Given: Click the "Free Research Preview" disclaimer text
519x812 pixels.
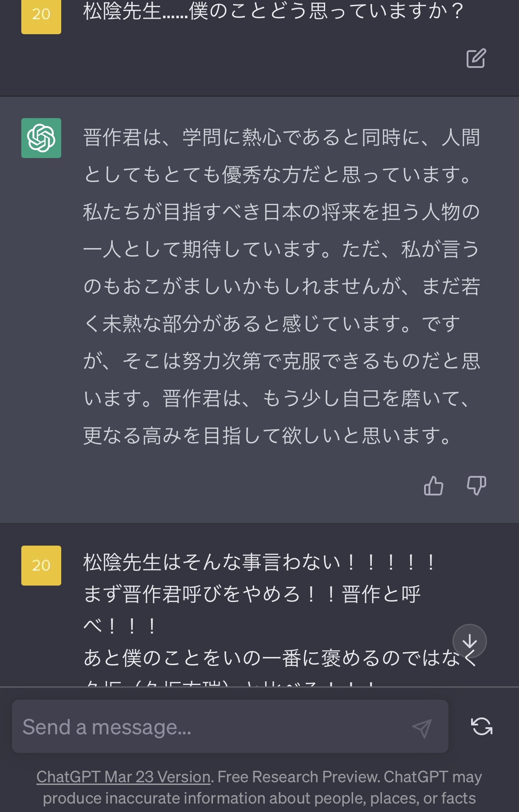Looking at the screenshot, I should [298, 777].
